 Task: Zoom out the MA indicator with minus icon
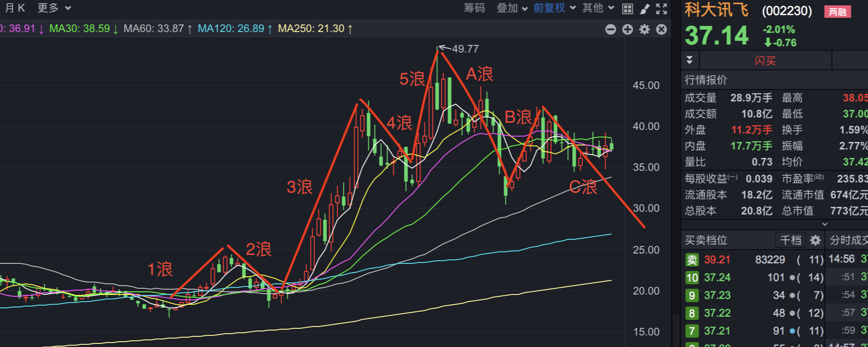pos(611,29)
